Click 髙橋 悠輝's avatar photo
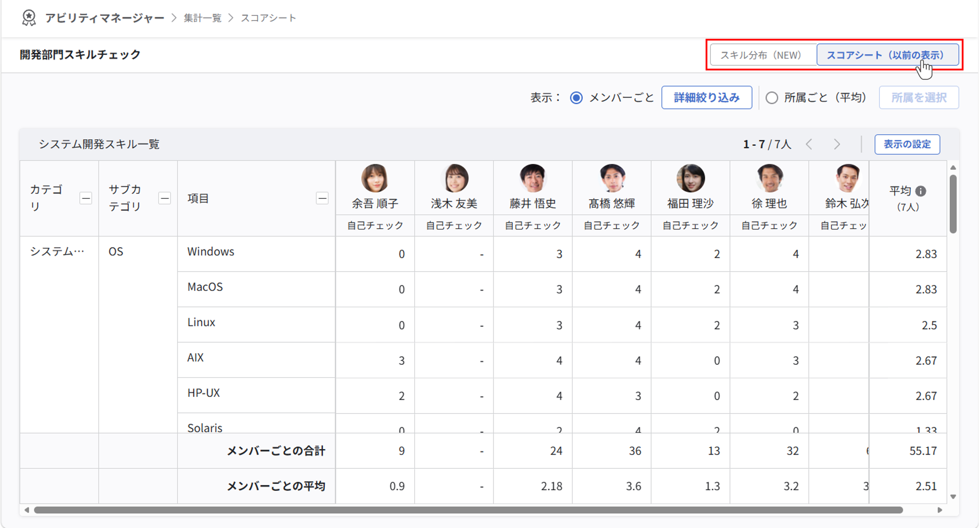Image resolution: width=980 pixels, height=528 pixels. coord(612,178)
